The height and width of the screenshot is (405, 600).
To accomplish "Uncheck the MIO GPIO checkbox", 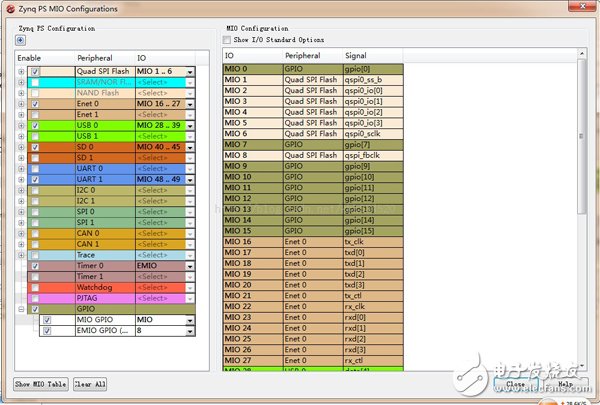I will click(46, 320).
